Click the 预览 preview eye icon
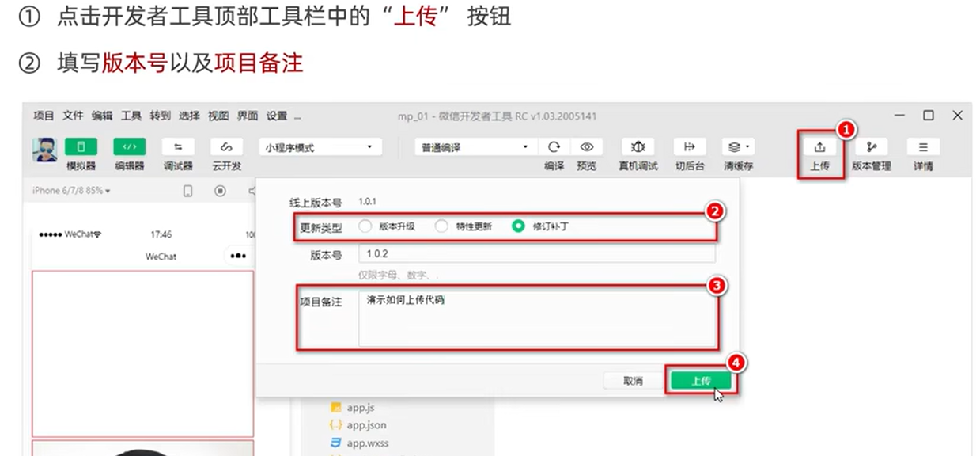 tap(586, 147)
